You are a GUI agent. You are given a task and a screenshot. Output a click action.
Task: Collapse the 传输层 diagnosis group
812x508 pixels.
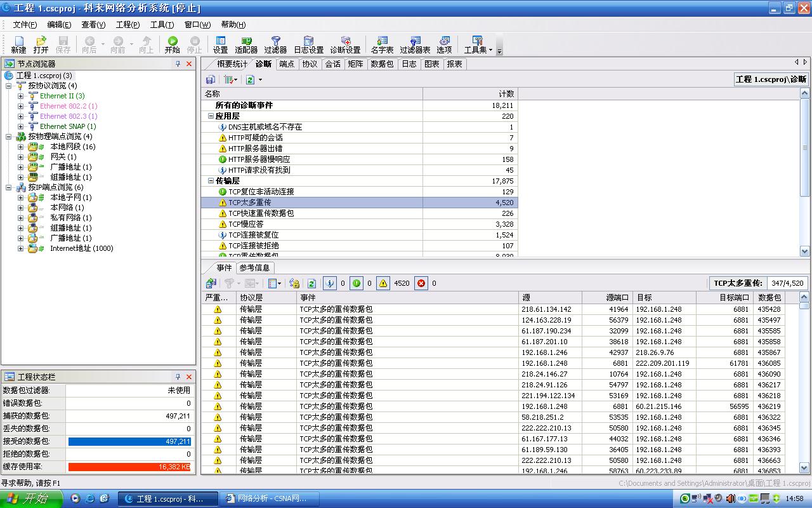(x=211, y=181)
